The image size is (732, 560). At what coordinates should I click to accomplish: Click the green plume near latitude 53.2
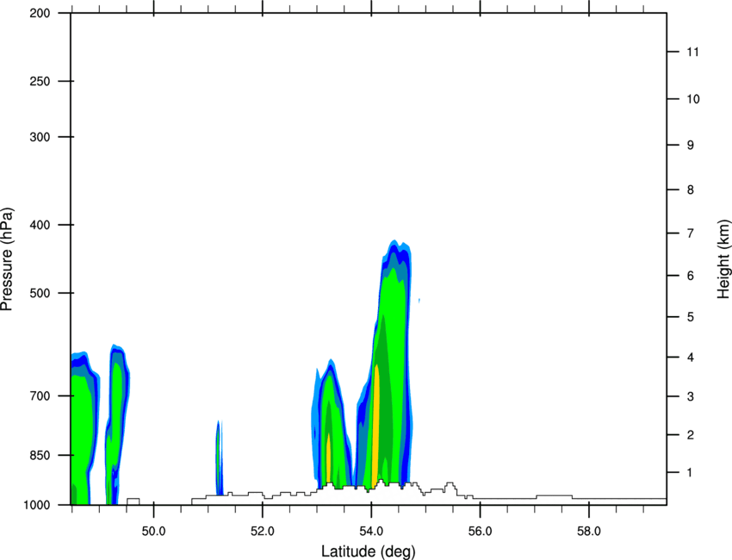point(330,425)
